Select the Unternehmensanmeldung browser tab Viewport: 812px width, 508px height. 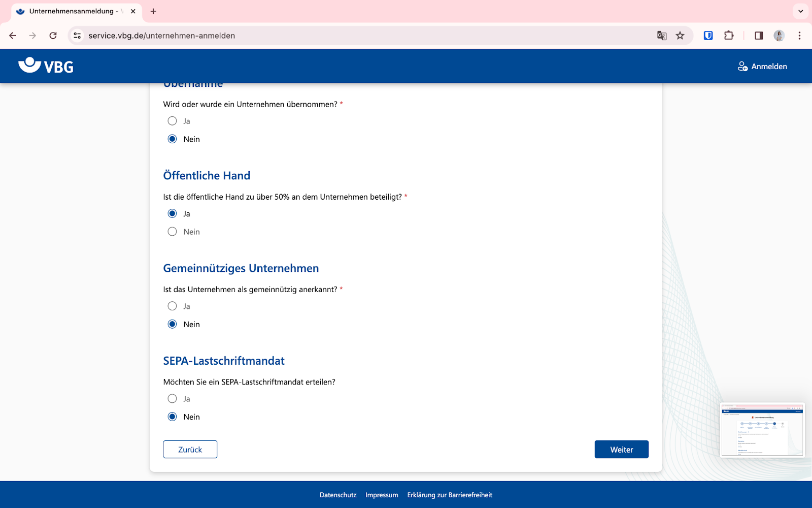[x=76, y=11]
